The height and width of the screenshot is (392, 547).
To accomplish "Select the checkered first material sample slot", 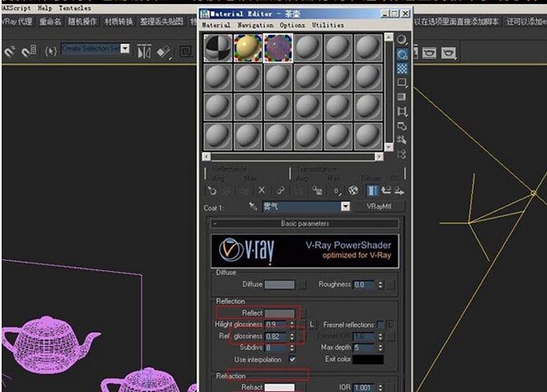I will [x=218, y=48].
